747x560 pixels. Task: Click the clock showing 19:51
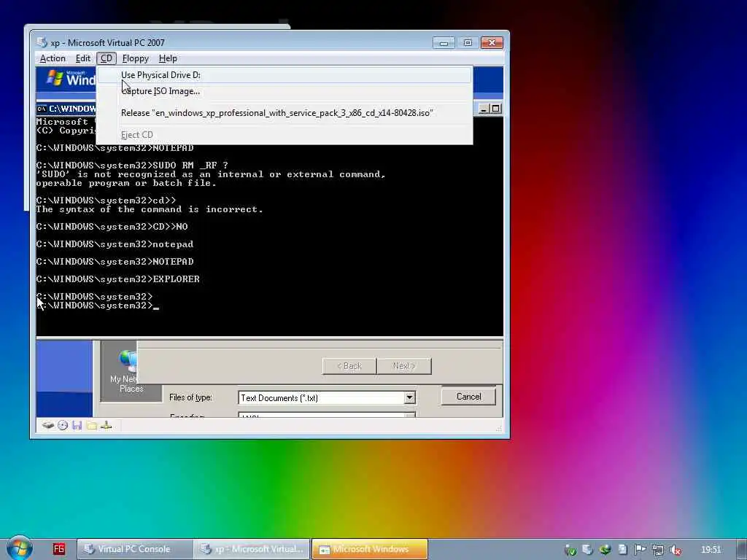coord(711,550)
